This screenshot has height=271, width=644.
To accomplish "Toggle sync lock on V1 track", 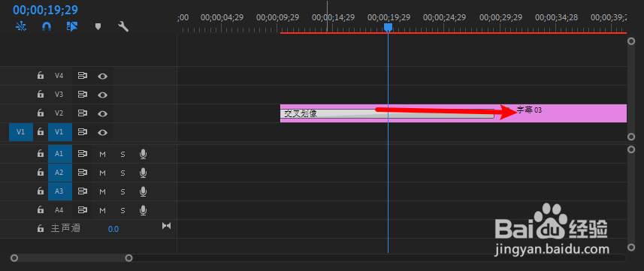I will click(x=83, y=132).
